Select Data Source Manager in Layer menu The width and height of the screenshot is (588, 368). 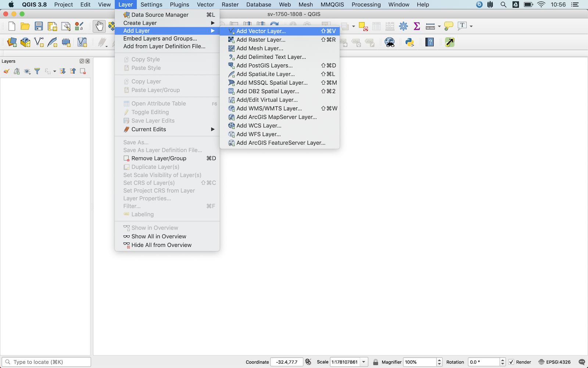pos(167,15)
